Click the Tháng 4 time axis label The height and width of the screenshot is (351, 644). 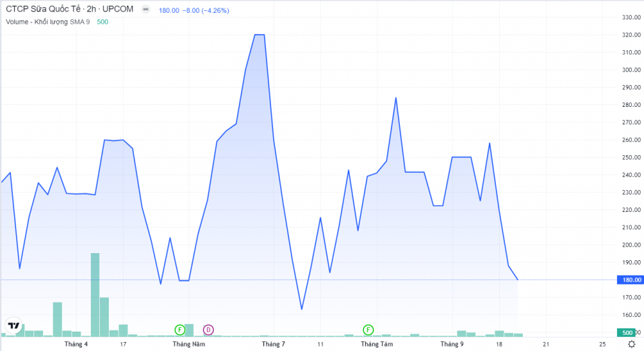(76, 344)
